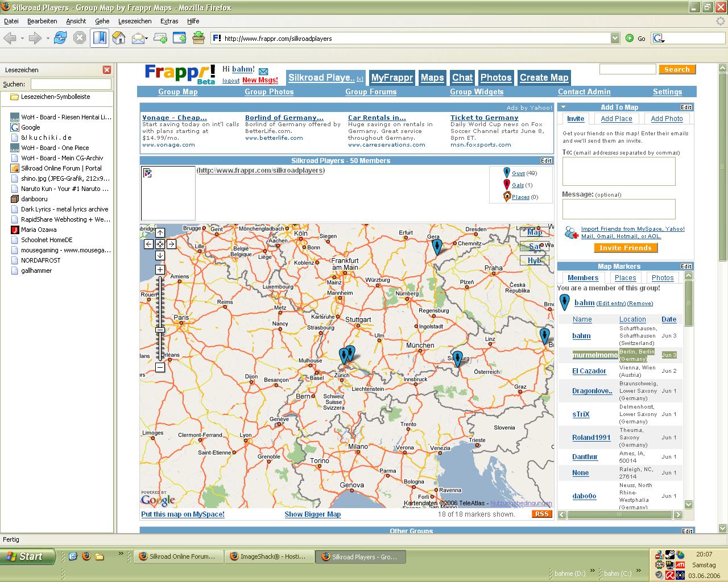Open the Datei menu
728x582 pixels.
coord(11,21)
